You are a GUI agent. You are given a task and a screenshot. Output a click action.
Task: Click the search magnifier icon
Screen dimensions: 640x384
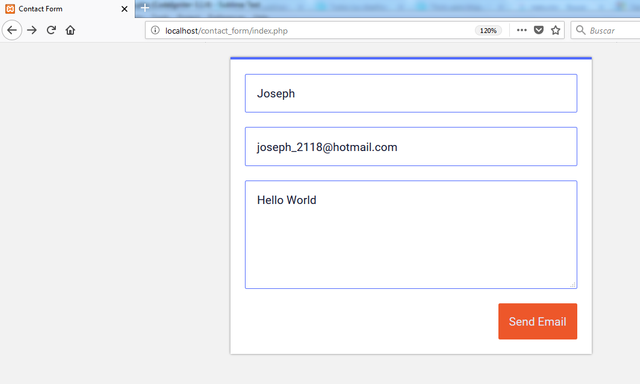point(580,30)
